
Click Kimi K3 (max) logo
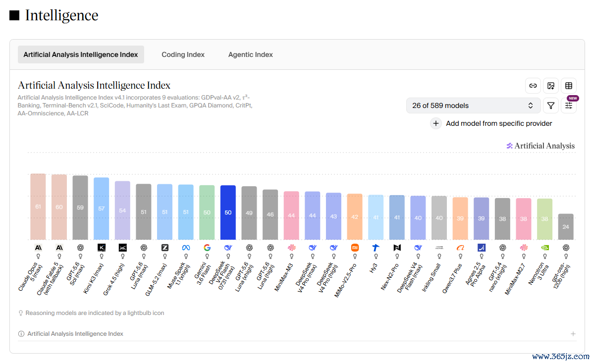click(x=102, y=248)
